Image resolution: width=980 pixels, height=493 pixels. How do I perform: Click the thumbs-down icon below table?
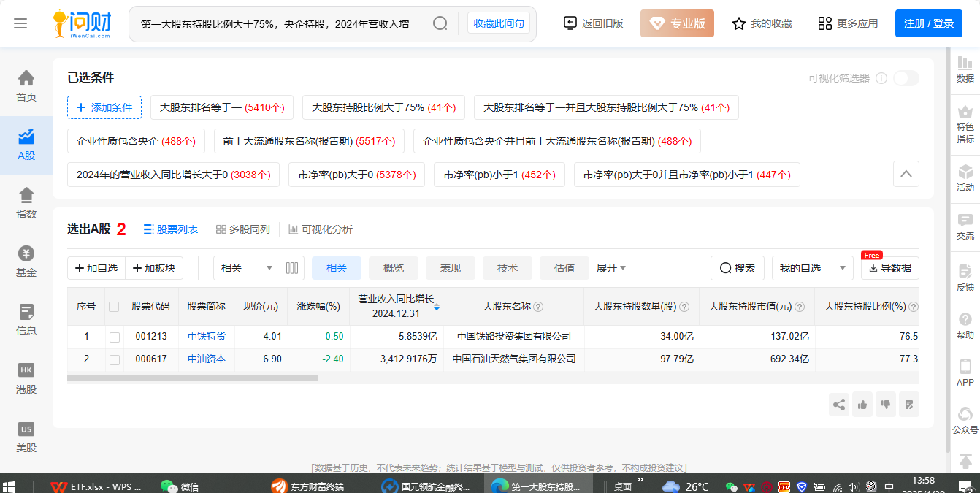[886, 405]
